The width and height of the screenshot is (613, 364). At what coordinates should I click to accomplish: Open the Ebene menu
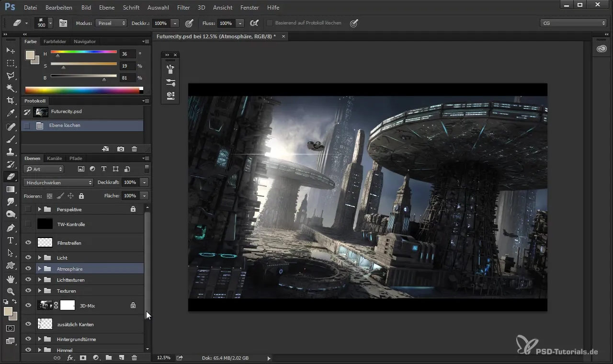click(107, 8)
